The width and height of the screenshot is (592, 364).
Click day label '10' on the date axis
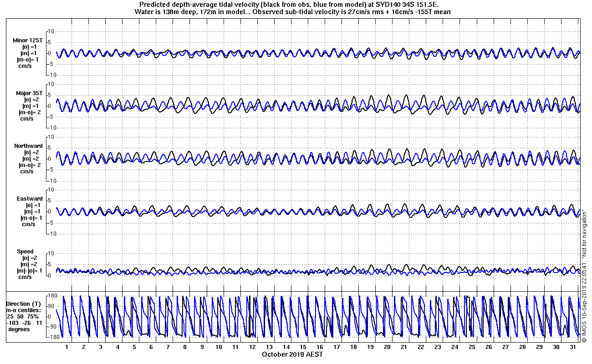[219, 347]
